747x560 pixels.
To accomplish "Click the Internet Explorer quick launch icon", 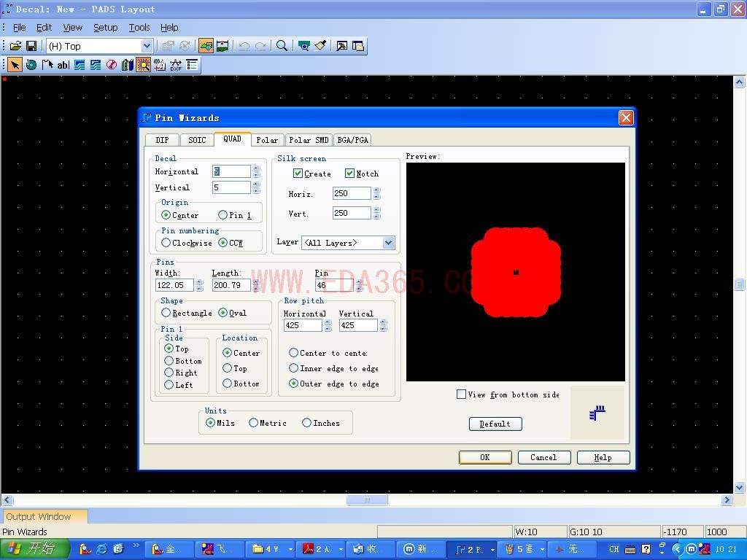I will click(x=102, y=549).
